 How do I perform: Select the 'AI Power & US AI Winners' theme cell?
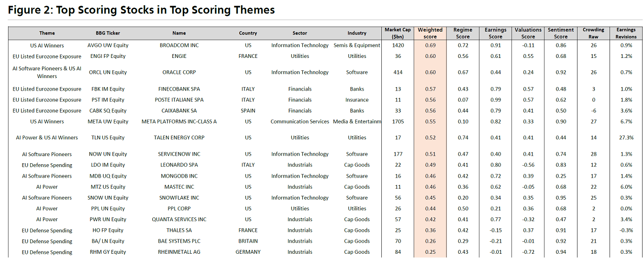tap(47, 138)
